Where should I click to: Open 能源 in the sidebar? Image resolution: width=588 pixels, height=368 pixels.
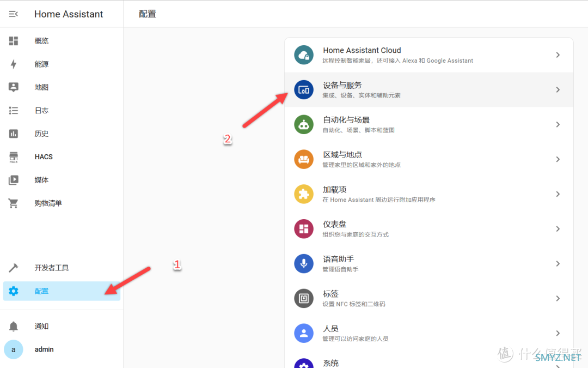(x=41, y=64)
